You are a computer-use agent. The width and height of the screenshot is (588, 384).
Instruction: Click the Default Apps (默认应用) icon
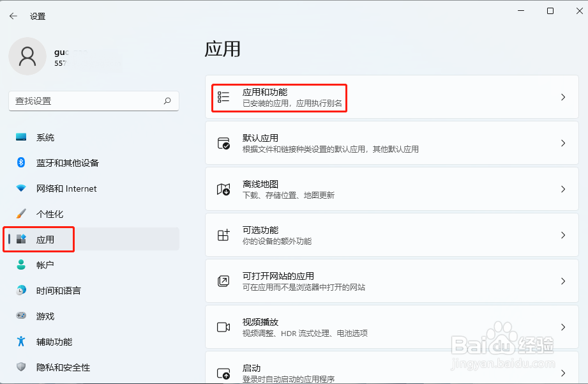pos(223,143)
